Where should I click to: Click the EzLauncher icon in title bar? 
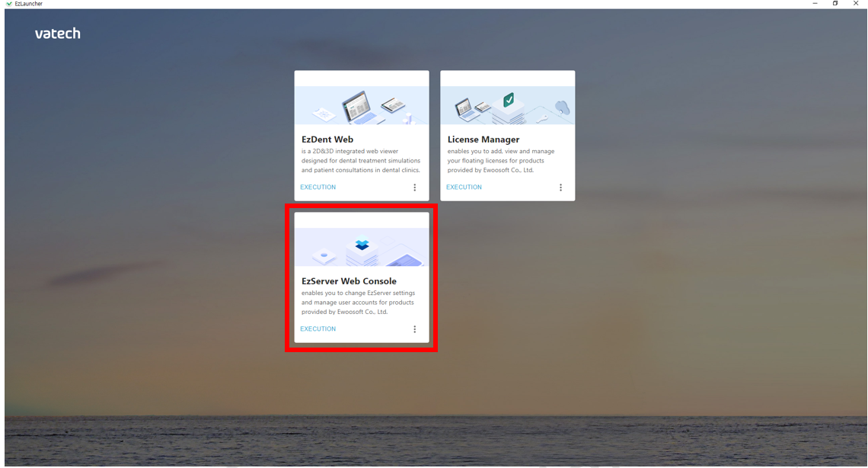tap(8, 3)
